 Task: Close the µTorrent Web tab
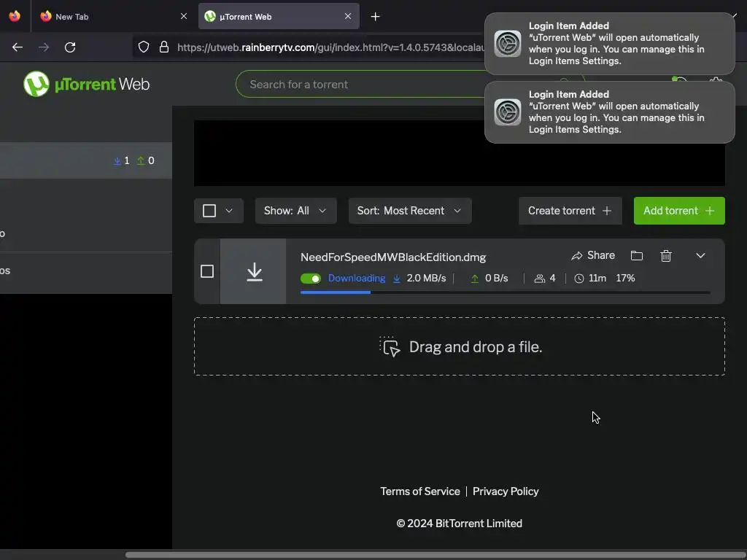click(x=348, y=16)
